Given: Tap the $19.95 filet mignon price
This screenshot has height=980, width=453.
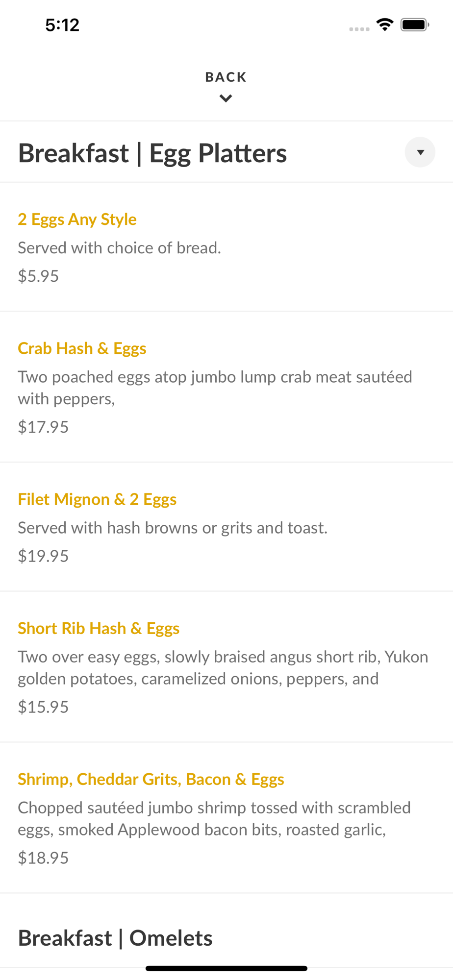Looking at the screenshot, I should [43, 556].
